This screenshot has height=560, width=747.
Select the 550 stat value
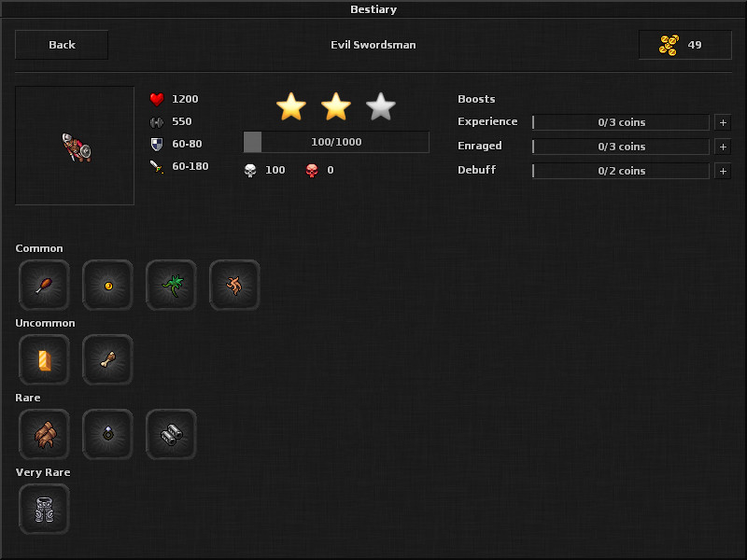(181, 121)
